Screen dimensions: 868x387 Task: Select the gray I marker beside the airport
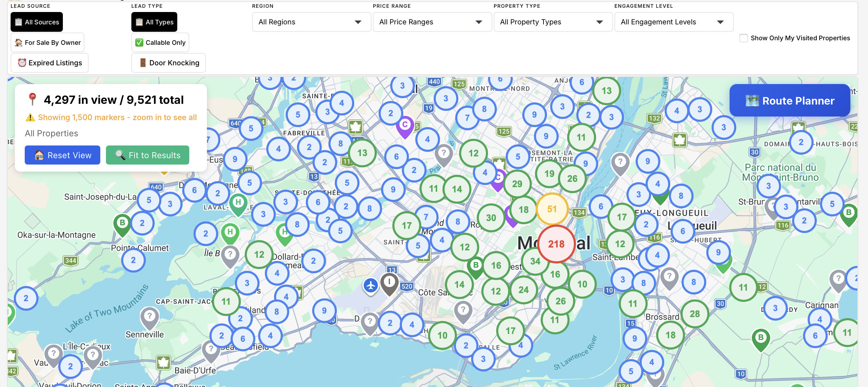click(x=390, y=282)
